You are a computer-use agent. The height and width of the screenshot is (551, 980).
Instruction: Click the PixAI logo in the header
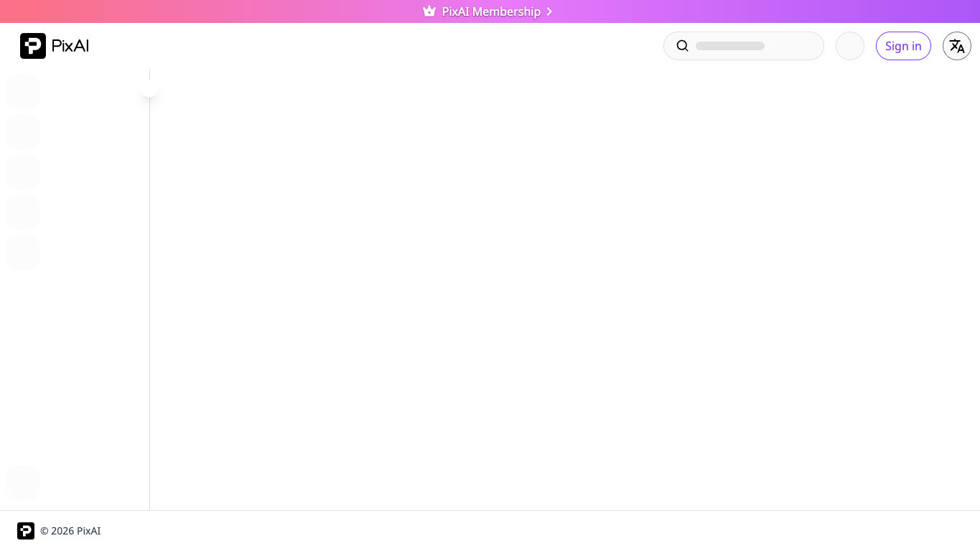(x=55, y=46)
